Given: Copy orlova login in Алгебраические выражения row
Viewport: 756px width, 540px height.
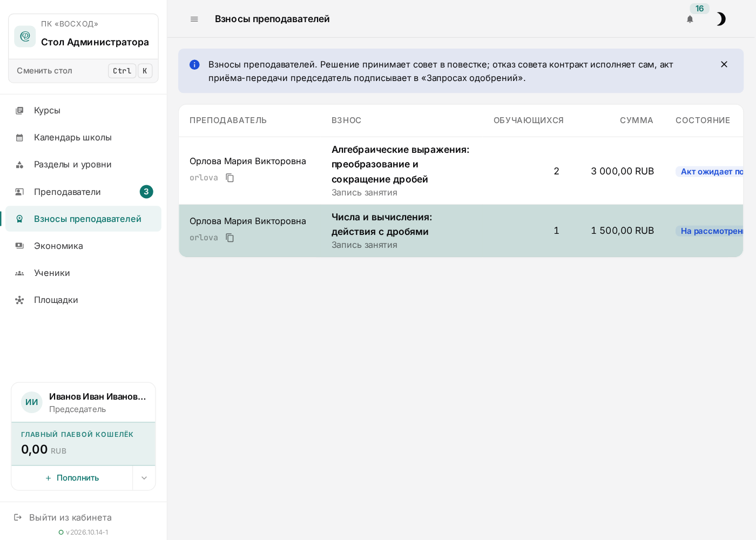Looking at the screenshot, I should point(230,178).
